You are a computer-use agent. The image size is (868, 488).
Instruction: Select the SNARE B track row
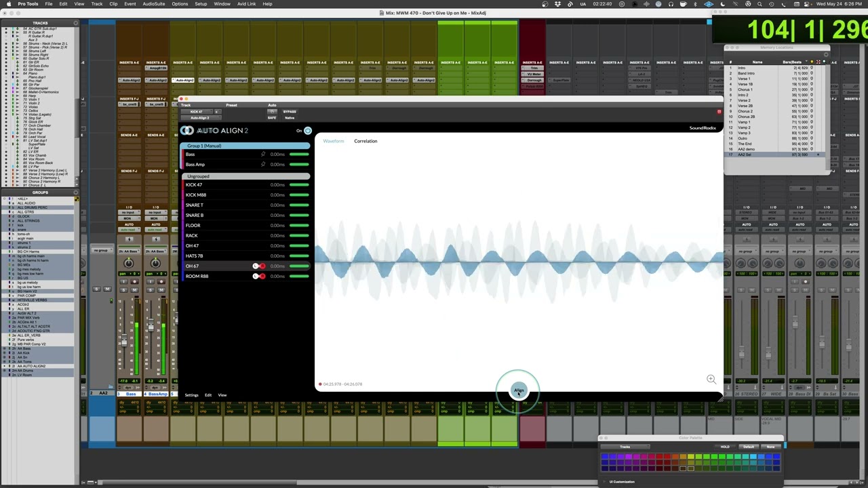click(x=245, y=215)
